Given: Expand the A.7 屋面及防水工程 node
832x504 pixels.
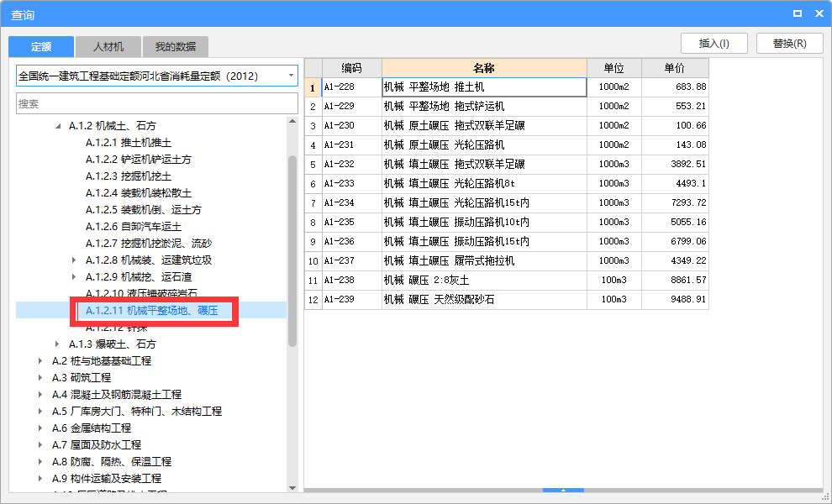Looking at the screenshot, I should [x=40, y=445].
